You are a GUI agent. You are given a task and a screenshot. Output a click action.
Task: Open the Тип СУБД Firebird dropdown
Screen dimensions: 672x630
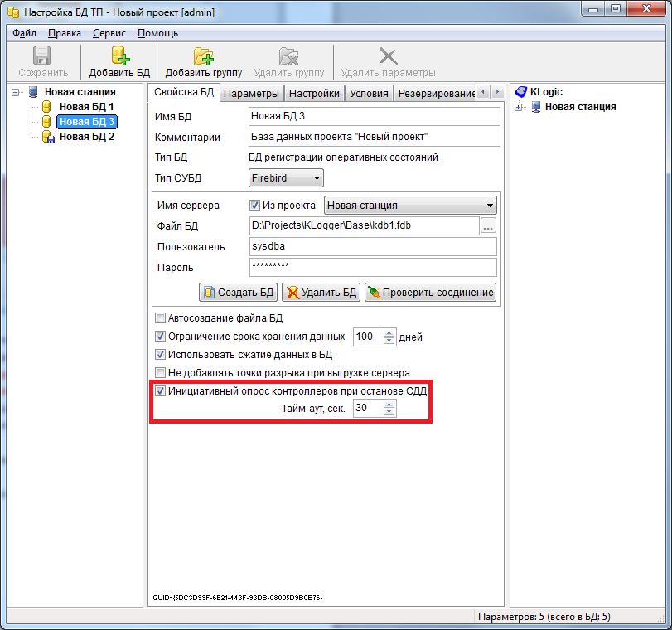click(x=286, y=177)
